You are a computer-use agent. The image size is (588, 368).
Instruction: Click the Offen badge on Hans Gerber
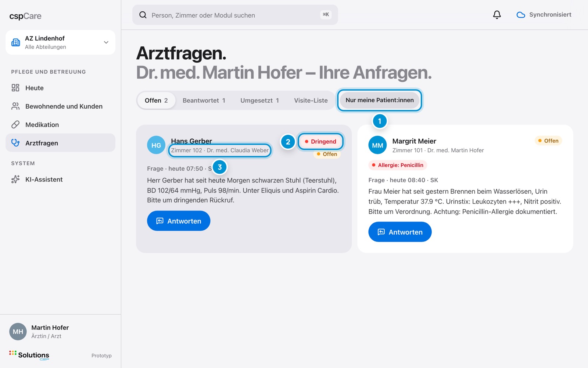click(x=327, y=154)
